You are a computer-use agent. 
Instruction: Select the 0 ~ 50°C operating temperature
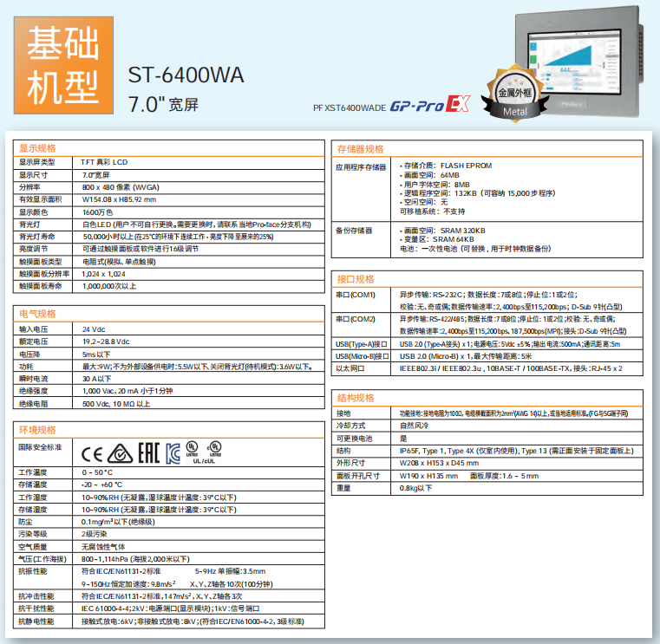click(97, 472)
